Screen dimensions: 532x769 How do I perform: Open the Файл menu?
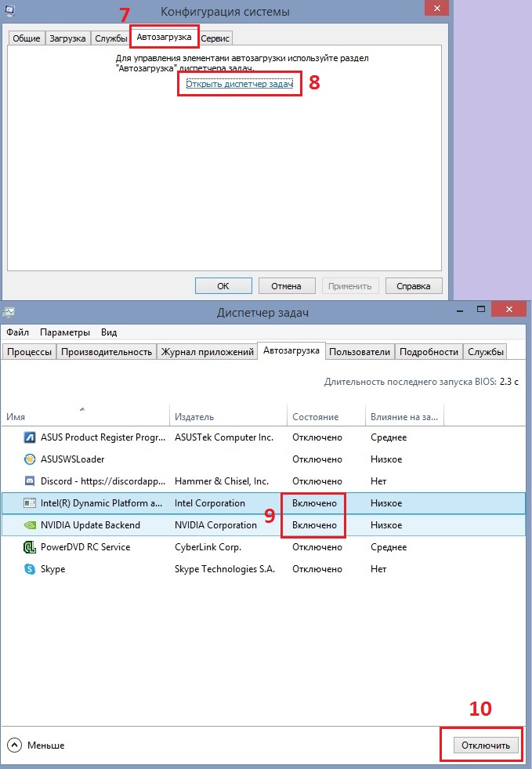[18, 332]
